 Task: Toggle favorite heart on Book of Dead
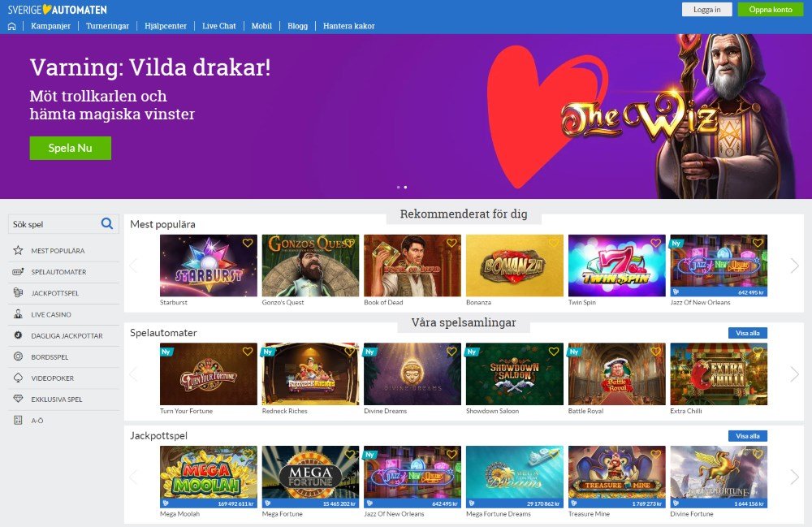451,243
